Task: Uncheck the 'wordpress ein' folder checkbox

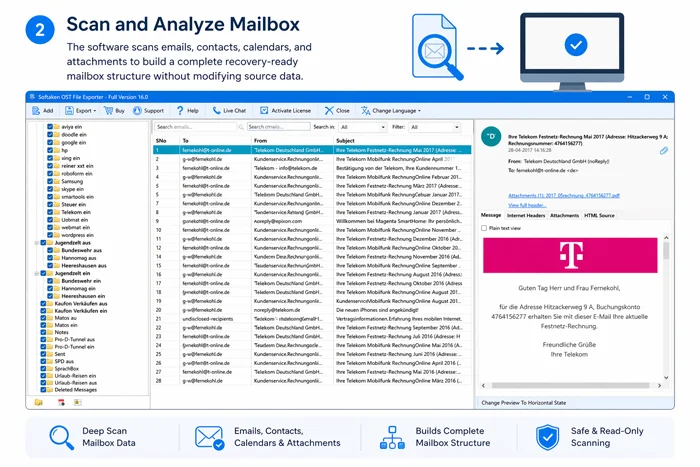Action: (x=50, y=235)
